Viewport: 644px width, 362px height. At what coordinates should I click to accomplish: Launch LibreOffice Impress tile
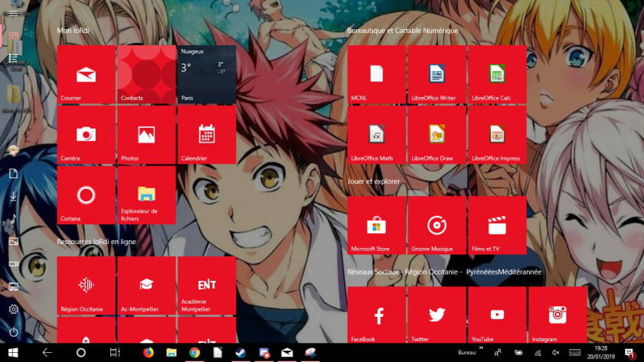click(x=497, y=135)
